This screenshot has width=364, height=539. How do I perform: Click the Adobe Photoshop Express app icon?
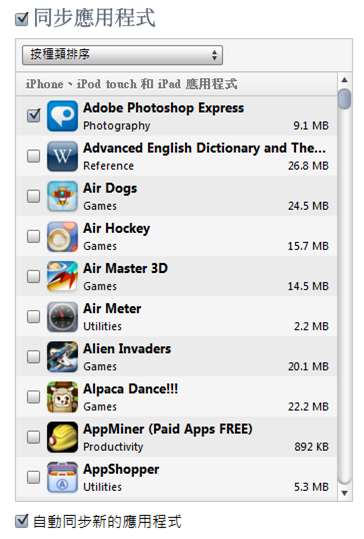(x=62, y=116)
